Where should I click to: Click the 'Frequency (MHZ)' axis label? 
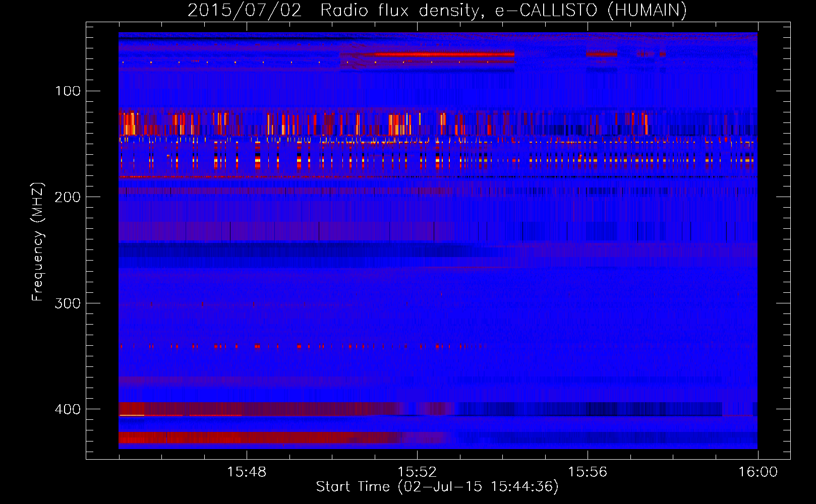click(38, 241)
